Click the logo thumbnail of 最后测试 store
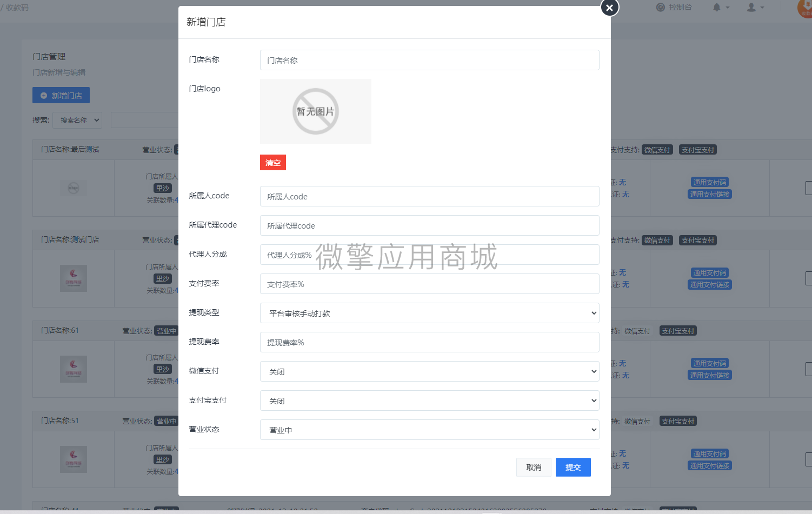This screenshot has height=514, width=812. (x=74, y=188)
